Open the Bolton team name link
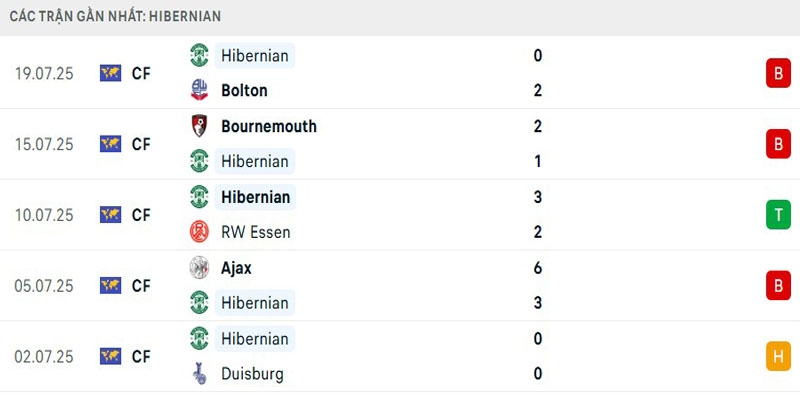Screen dimensions: 800x400 click(244, 90)
